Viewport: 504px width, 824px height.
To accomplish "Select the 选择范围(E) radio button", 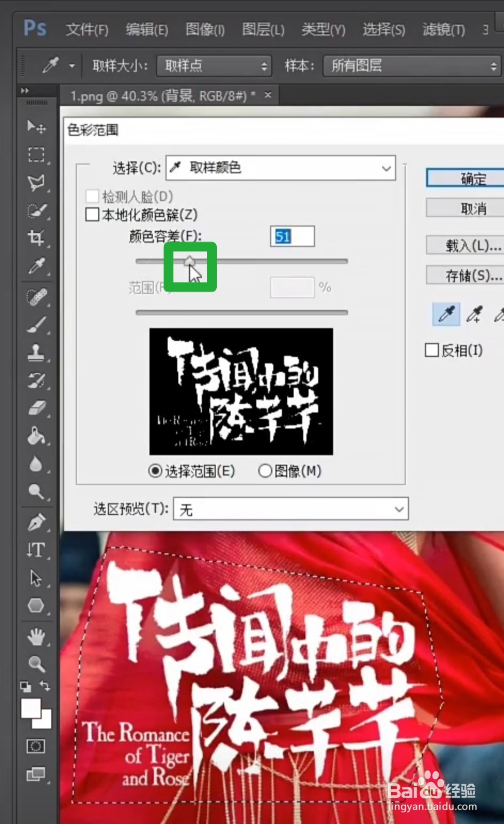I will pos(155,471).
